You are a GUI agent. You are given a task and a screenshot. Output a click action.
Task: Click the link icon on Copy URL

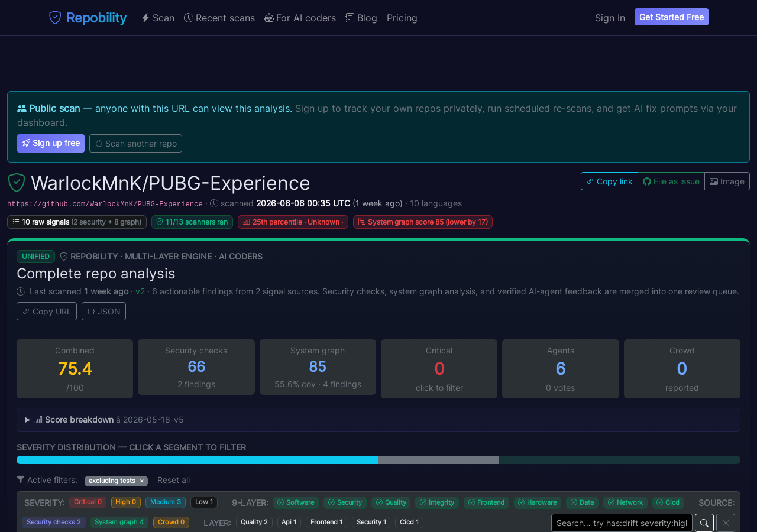(26, 312)
